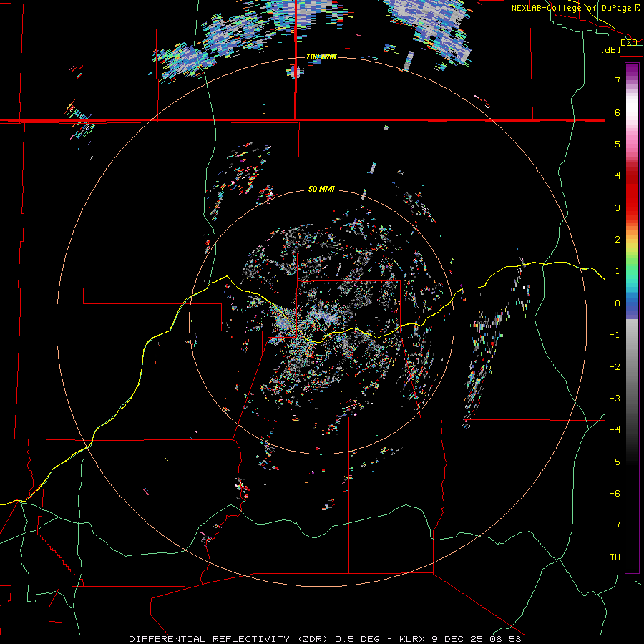
Task: Select the 6 value on color scale
Action: click(x=618, y=112)
